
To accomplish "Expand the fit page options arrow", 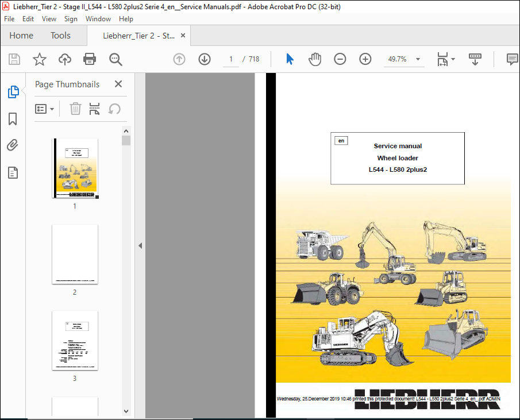I will (453, 59).
